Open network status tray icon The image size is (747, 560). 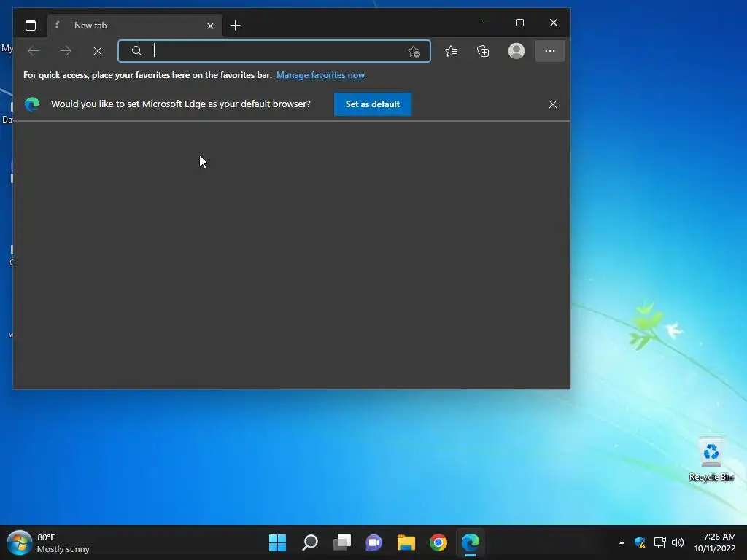coord(659,542)
